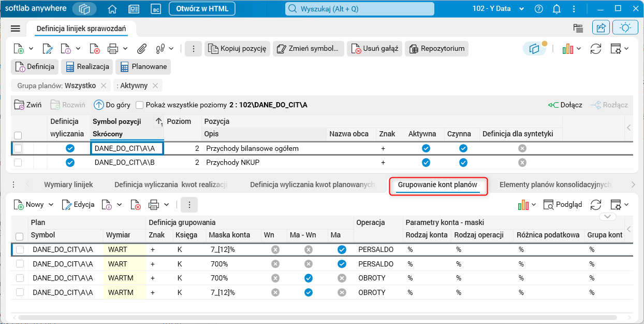
Task: Click the notification bell icon
Action: (557, 9)
